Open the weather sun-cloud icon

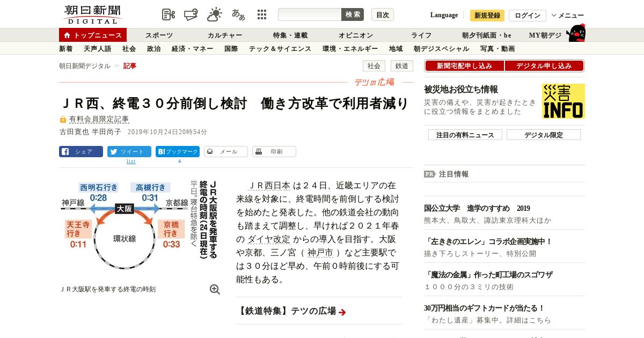click(x=215, y=14)
